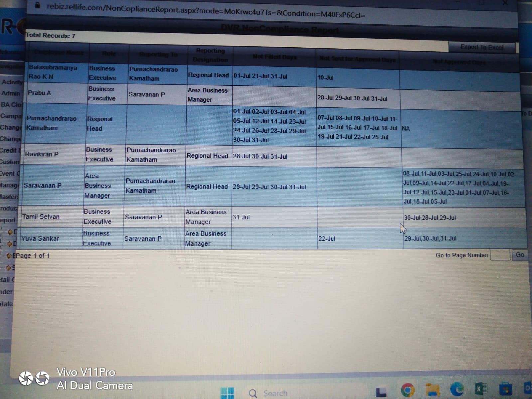
Task: Open the BA Clo… item in sidebar
Action: pos(11,105)
